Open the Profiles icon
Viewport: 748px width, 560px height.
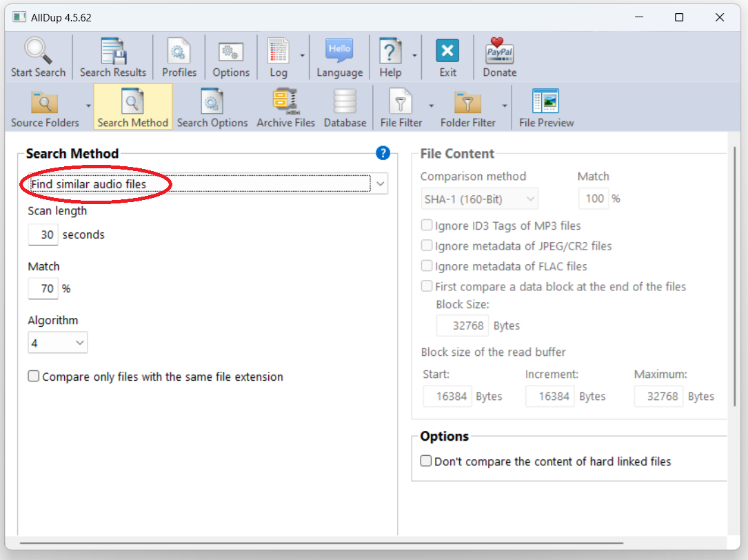click(179, 51)
